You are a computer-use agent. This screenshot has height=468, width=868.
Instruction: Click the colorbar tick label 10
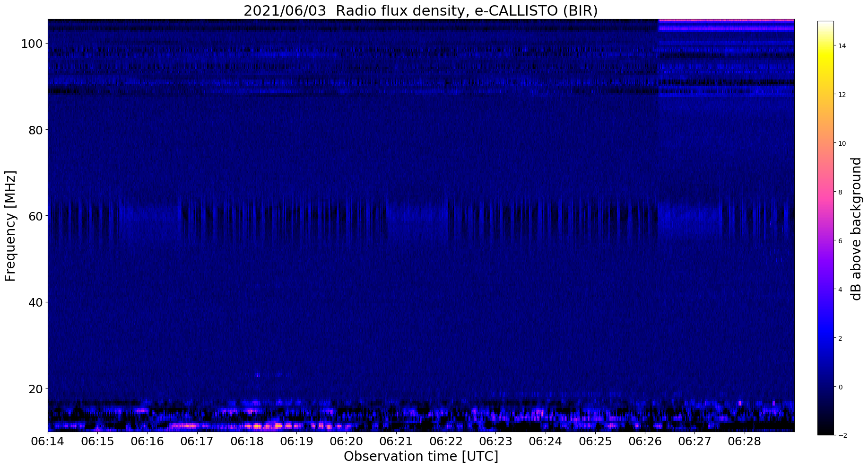point(842,143)
